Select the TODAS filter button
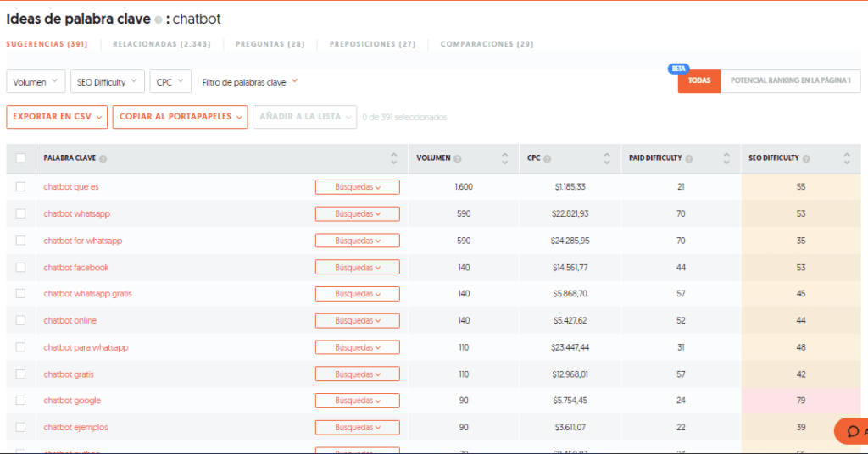Image resolution: width=868 pixels, height=454 pixels. pos(699,80)
